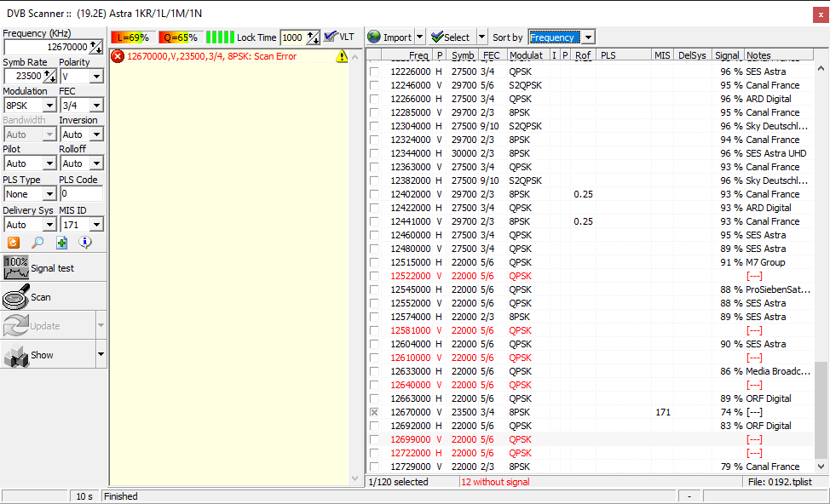Click the scan error log message
The width and height of the screenshot is (830, 504).
(x=211, y=56)
